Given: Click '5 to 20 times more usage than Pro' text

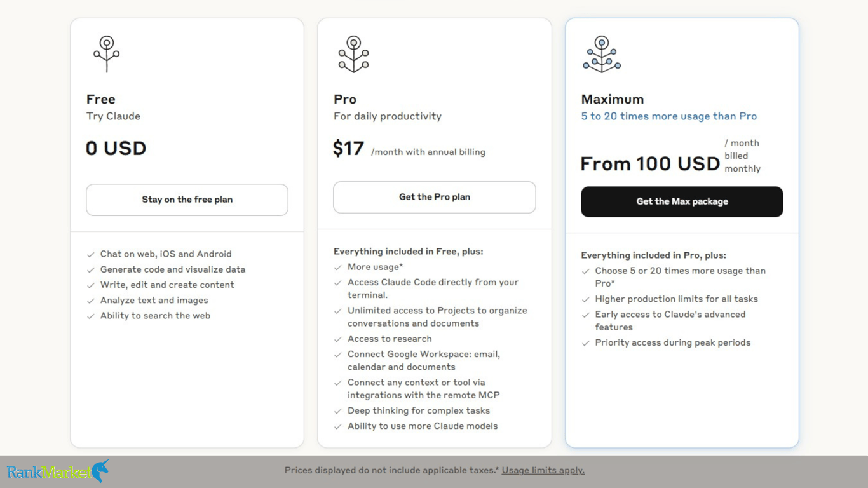Looking at the screenshot, I should click(x=669, y=116).
